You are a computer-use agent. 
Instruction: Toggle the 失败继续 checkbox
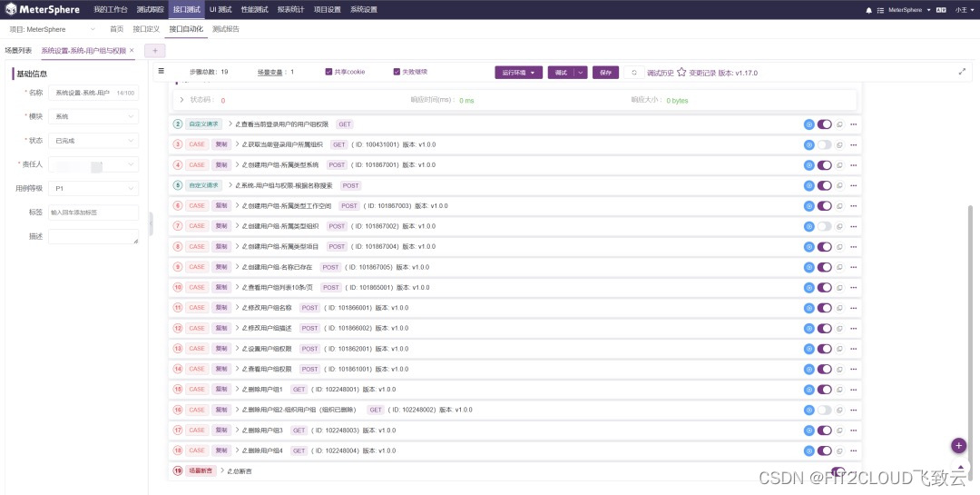coord(397,72)
